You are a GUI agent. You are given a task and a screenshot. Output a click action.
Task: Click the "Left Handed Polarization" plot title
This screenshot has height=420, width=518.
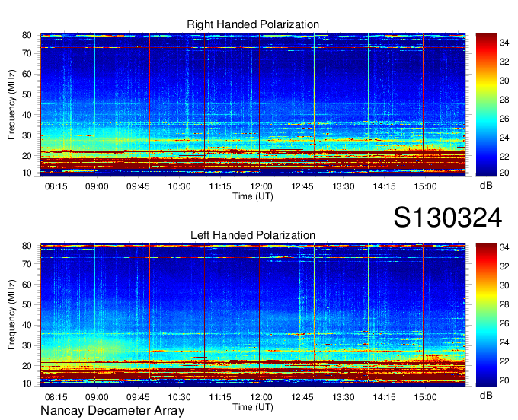coord(253,235)
